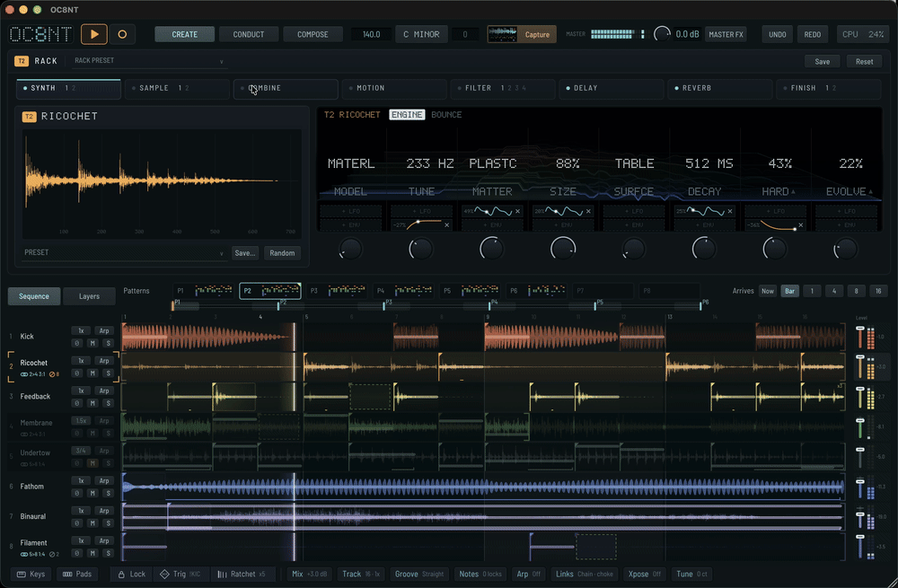Image resolution: width=898 pixels, height=588 pixels.
Task: Open the Sample rack module tab
Action: click(177, 88)
